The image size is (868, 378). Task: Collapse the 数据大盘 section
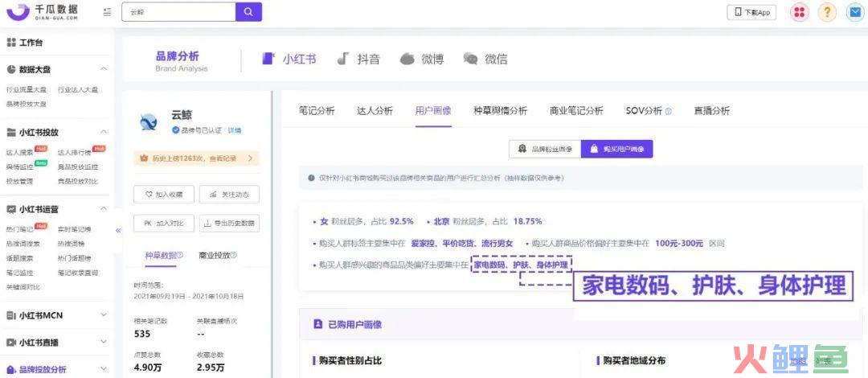pyautogui.click(x=104, y=69)
